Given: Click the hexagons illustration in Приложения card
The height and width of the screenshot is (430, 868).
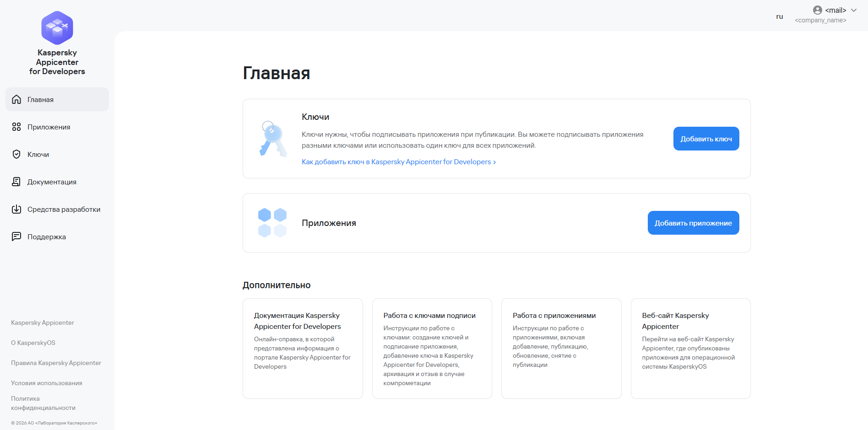Looking at the screenshot, I should (272, 223).
